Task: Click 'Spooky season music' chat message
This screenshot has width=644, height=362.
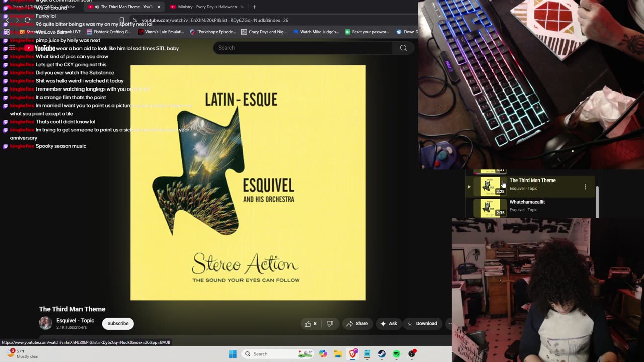Action: [61, 146]
